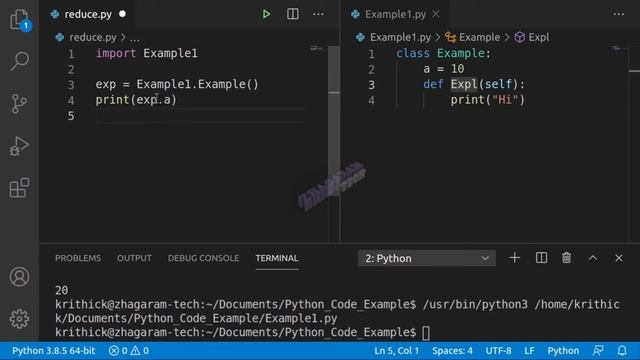Open the Run and Debug view
Viewport: 640px width, 360px height.
tap(19, 146)
